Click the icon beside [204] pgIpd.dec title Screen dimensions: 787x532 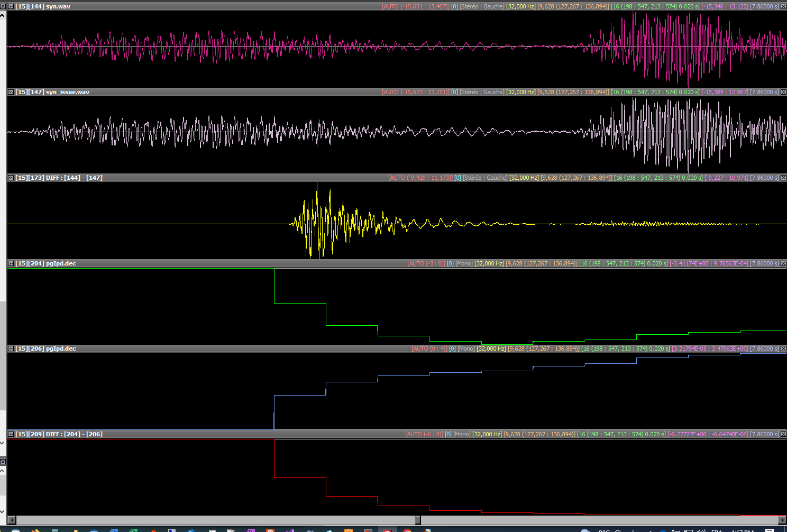(11, 263)
